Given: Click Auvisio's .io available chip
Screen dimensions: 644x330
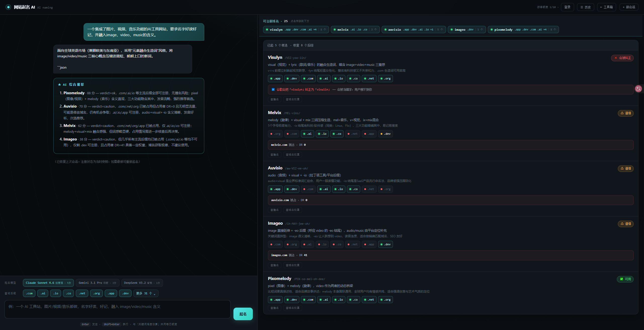Looking at the screenshot, I should tap(339, 189).
